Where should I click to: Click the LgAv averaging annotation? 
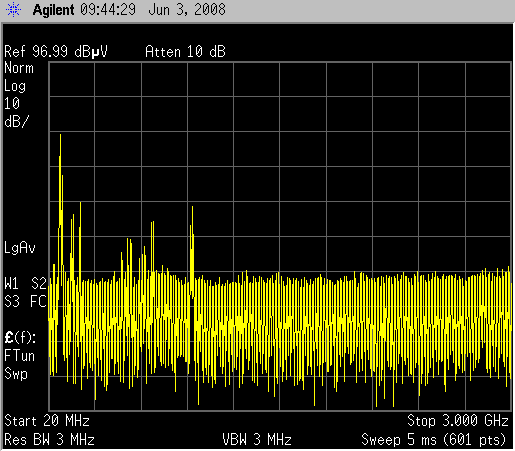pyautogui.click(x=20, y=248)
